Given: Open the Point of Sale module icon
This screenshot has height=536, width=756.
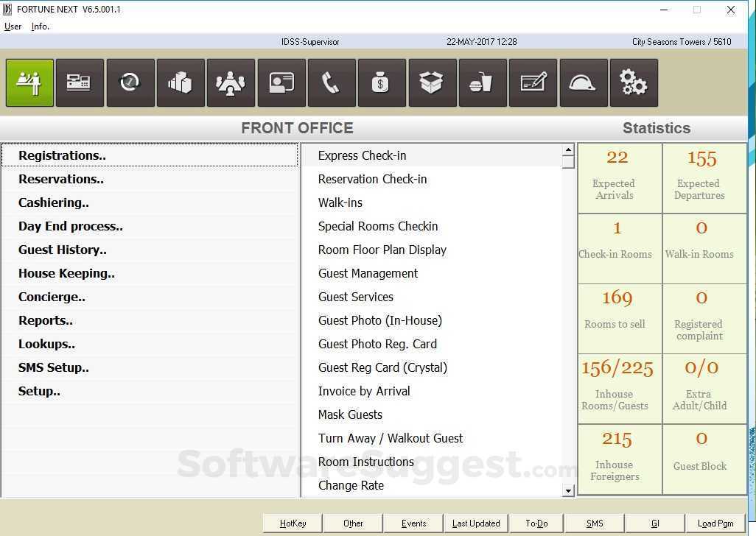Looking at the screenshot, I should pyautogui.click(x=80, y=82).
